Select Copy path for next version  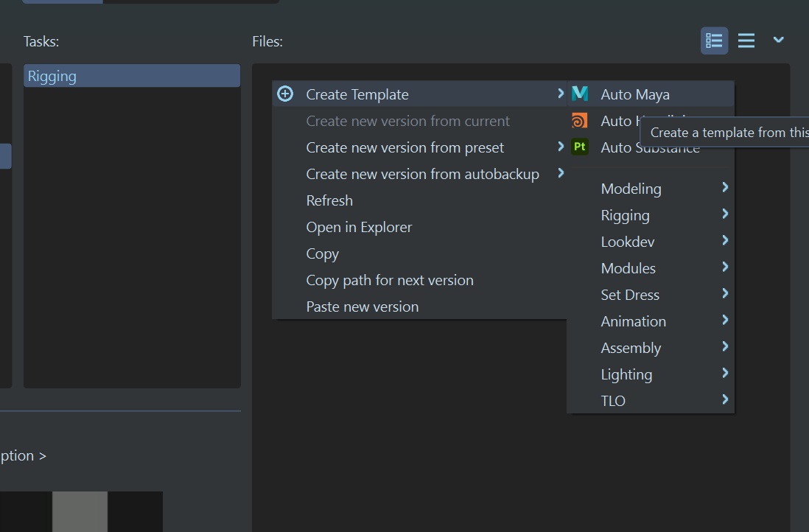(389, 280)
